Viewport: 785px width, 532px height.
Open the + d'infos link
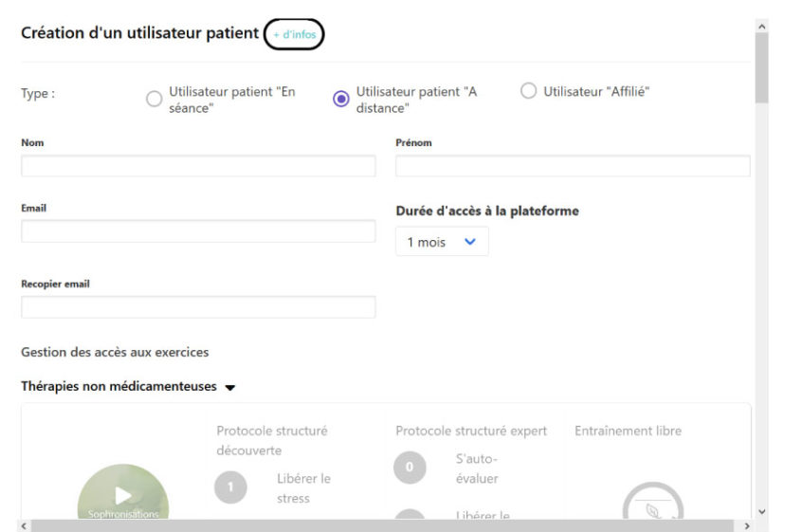[x=294, y=34]
